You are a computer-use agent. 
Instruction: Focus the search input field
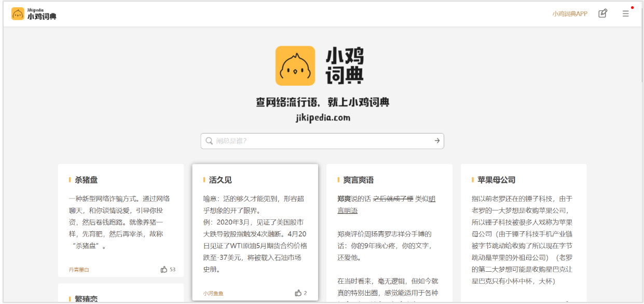tap(322, 141)
